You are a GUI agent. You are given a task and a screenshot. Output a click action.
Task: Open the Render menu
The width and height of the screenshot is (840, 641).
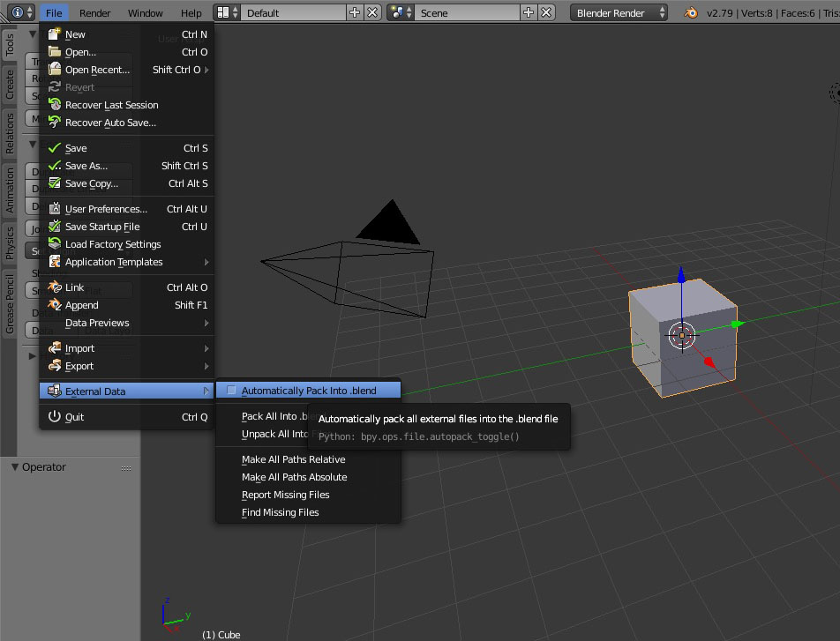pos(94,12)
